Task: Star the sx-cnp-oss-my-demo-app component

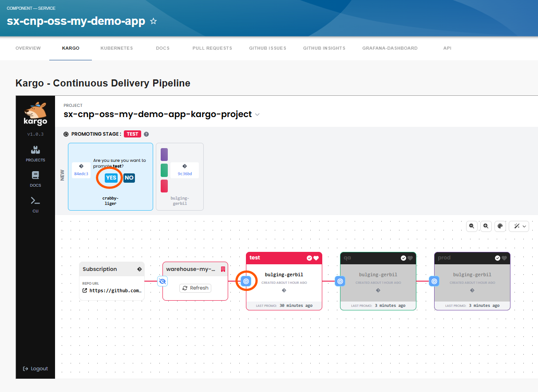Action: point(154,21)
